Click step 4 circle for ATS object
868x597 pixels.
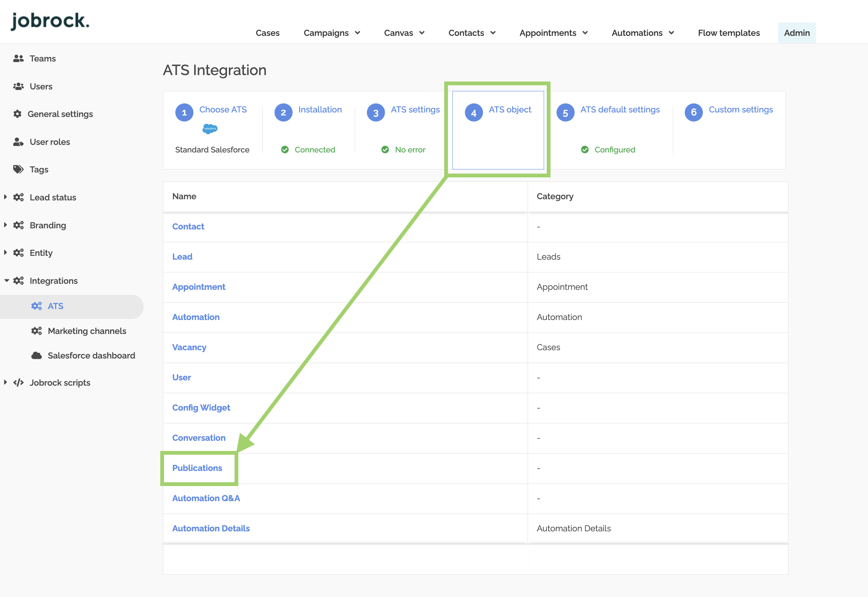point(474,112)
